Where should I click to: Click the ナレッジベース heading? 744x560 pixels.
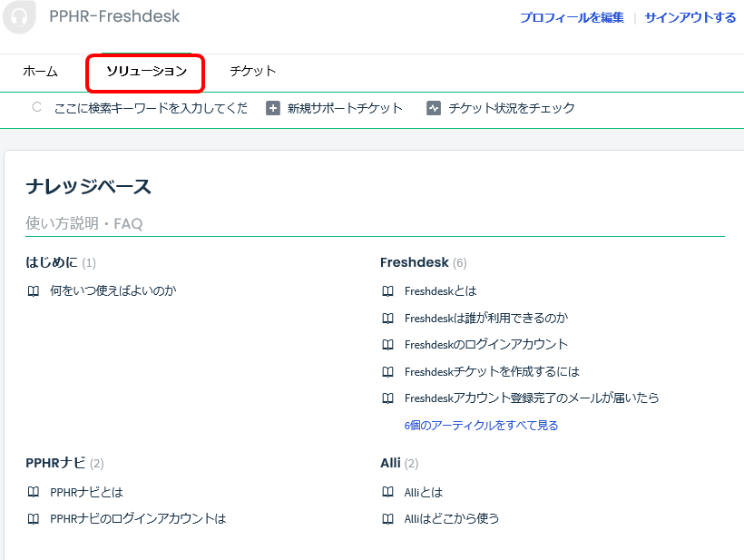click(x=89, y=186)
